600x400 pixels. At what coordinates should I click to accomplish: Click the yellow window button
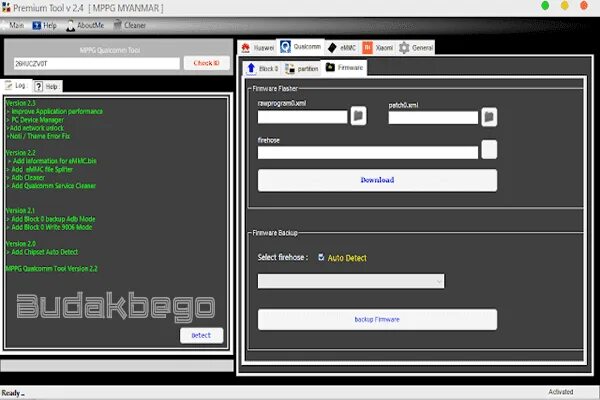click(565, 6)
